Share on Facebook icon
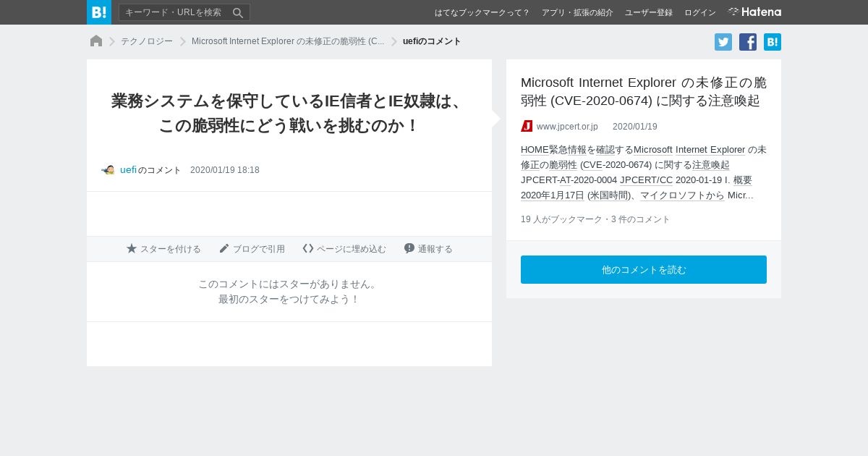 [x=748, y=42]
